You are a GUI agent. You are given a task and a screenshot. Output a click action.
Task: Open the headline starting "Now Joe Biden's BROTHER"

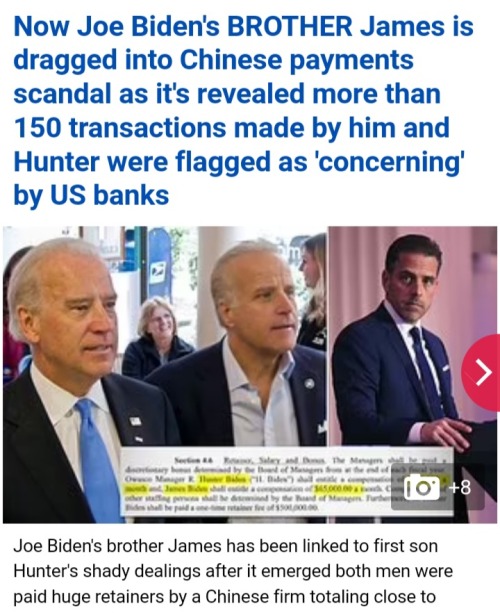click(x=244, y=111)
